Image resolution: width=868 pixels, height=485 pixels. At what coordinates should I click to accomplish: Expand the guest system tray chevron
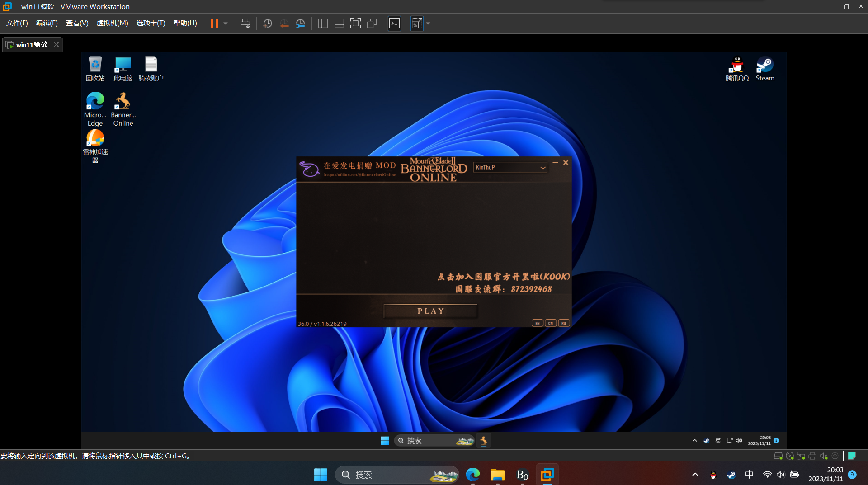pos(694,441)
